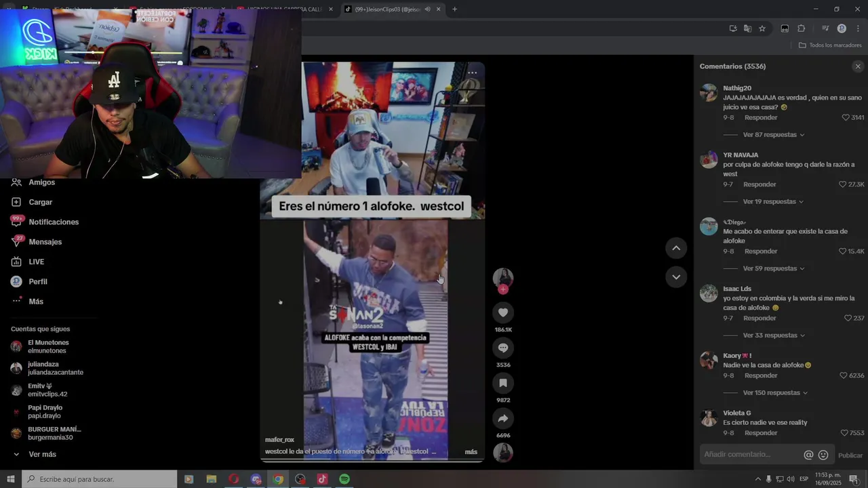Mute audio on the JeisonClips03 tab
Screen dimensions: 868x488
pos(428,9)
